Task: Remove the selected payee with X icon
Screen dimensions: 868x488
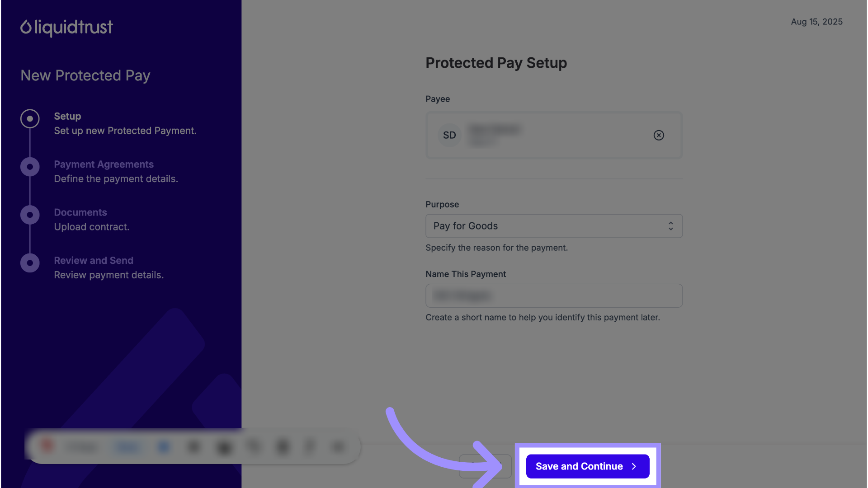Action: point(659,135)
